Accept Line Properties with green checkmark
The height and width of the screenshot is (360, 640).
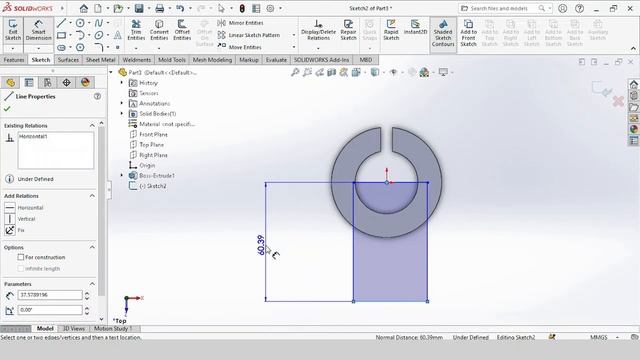click(7, 109)
